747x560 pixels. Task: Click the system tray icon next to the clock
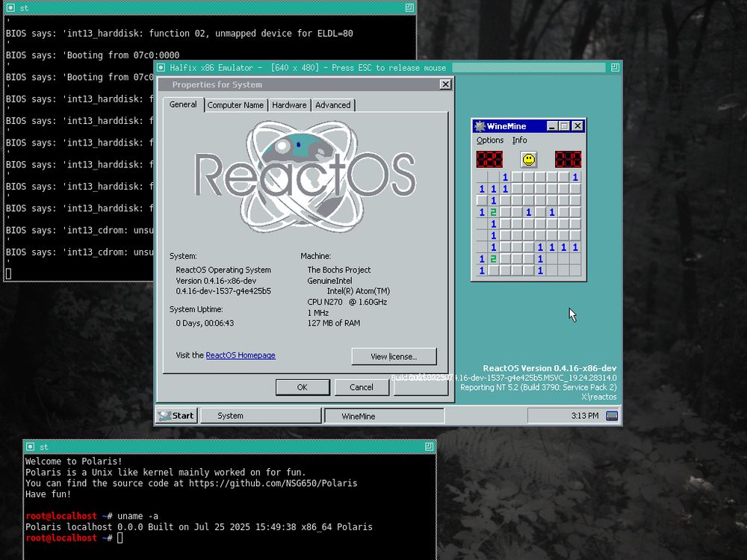coord(612,416)
